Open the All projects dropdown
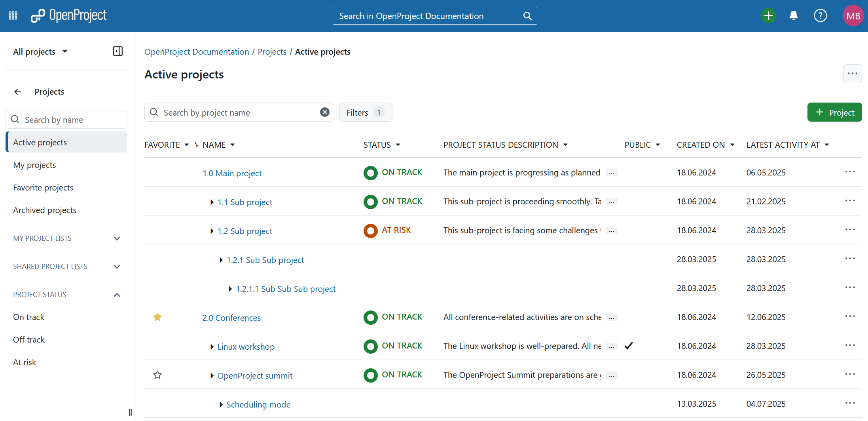Image resolution: width=868 pixels, height=421 pixels. [x=40, y=51]
